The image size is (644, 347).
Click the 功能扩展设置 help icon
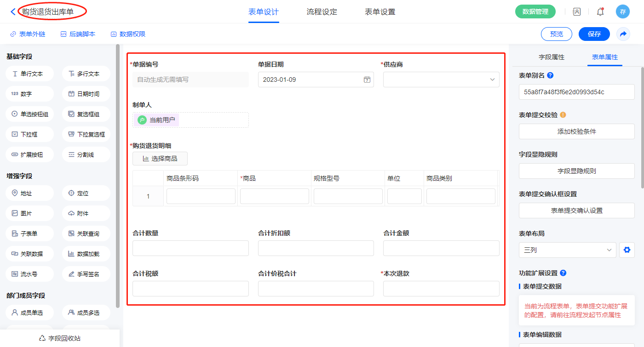pyautogui.click(x=563, y=273)
